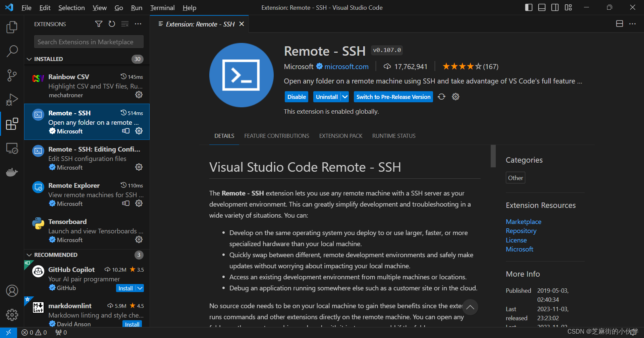Collapse the RECOMMENDED section
Viewport: 644px width, 338px height.
29,255
